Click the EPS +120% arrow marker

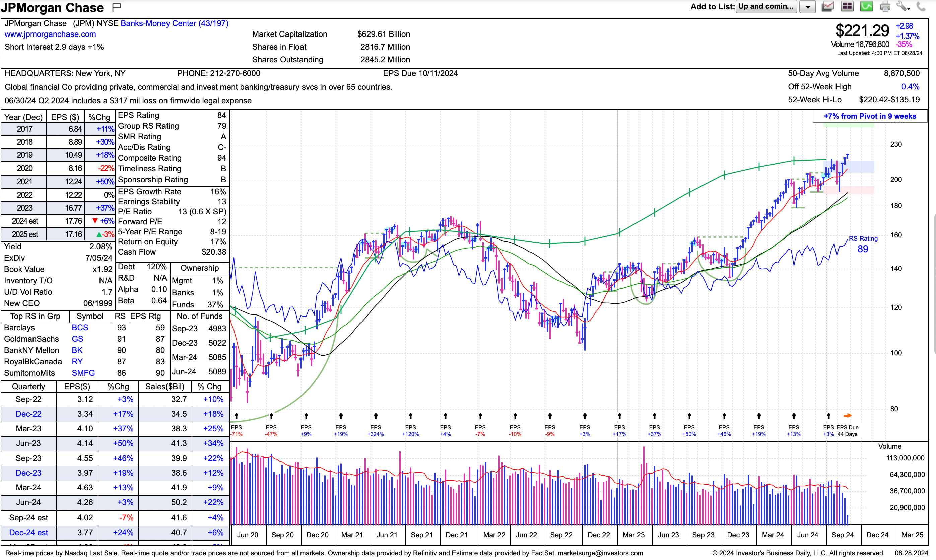coord(411,416)
